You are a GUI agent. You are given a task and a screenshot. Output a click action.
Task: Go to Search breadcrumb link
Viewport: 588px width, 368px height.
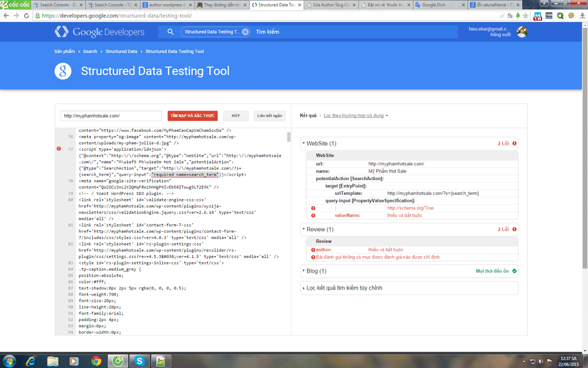point(90,51)
